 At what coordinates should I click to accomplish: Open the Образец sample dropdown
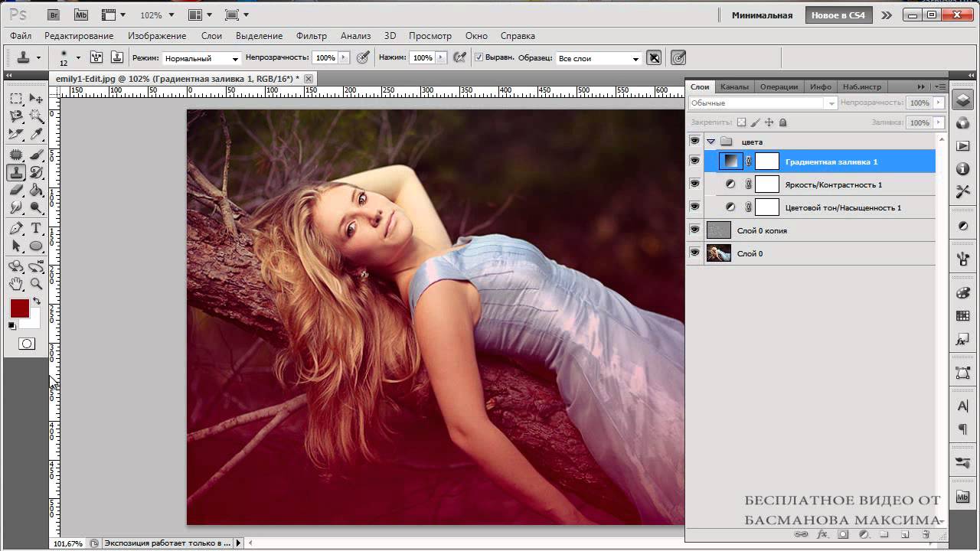point(599,58)
